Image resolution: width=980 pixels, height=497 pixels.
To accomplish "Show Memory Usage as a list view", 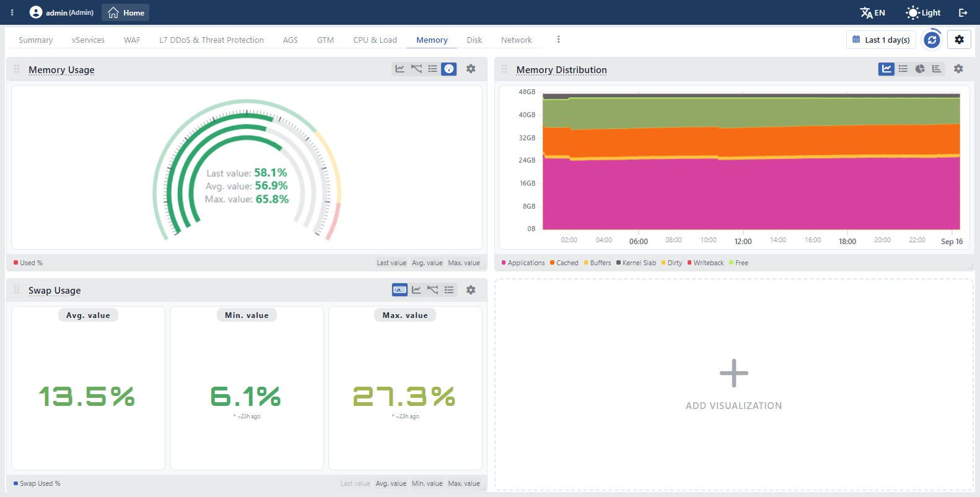I will (432, 69).
